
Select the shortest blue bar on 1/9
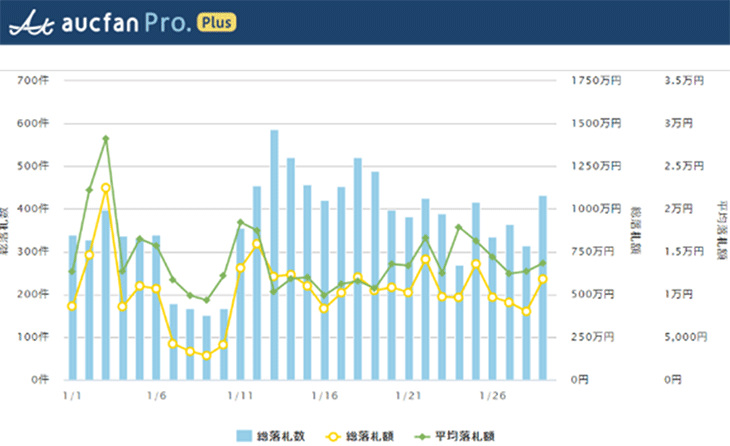(207, 348)
